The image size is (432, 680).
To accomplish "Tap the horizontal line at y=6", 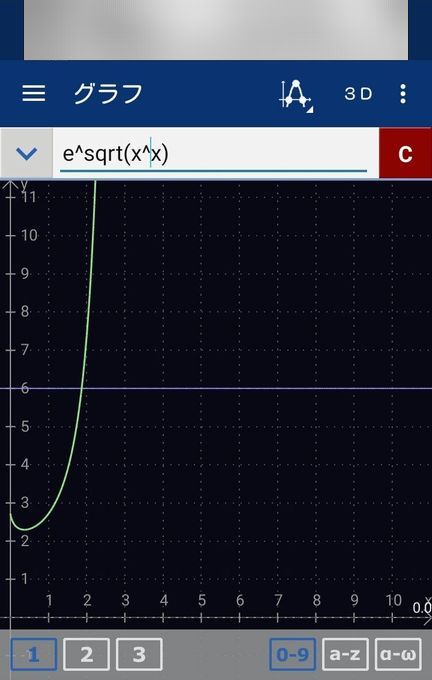I will (x=260, y=388).
